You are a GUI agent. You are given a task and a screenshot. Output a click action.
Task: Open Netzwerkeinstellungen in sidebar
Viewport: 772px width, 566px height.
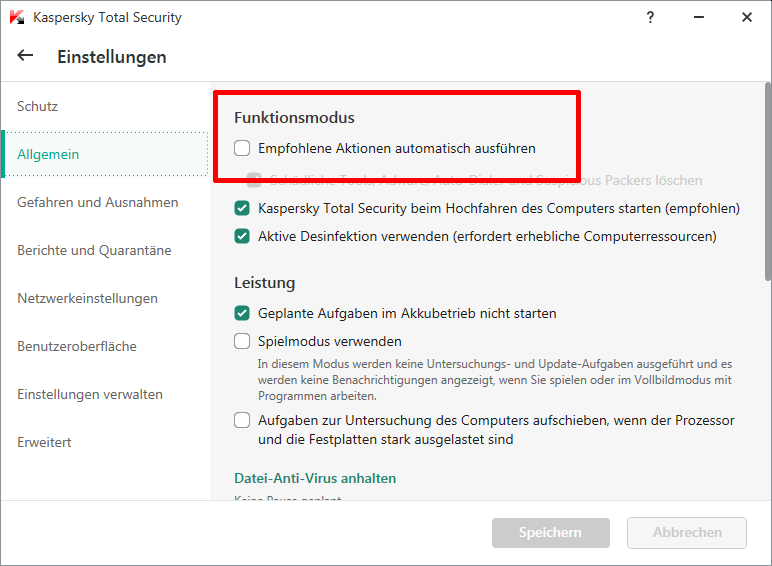pyautogui.click(x=87, y=298)
